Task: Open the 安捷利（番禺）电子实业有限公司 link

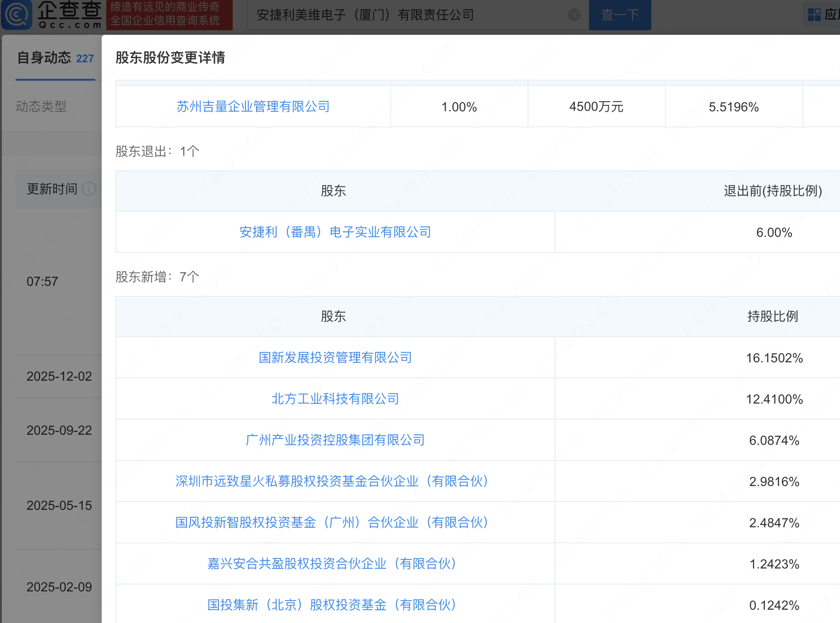Action: point(334,232)
